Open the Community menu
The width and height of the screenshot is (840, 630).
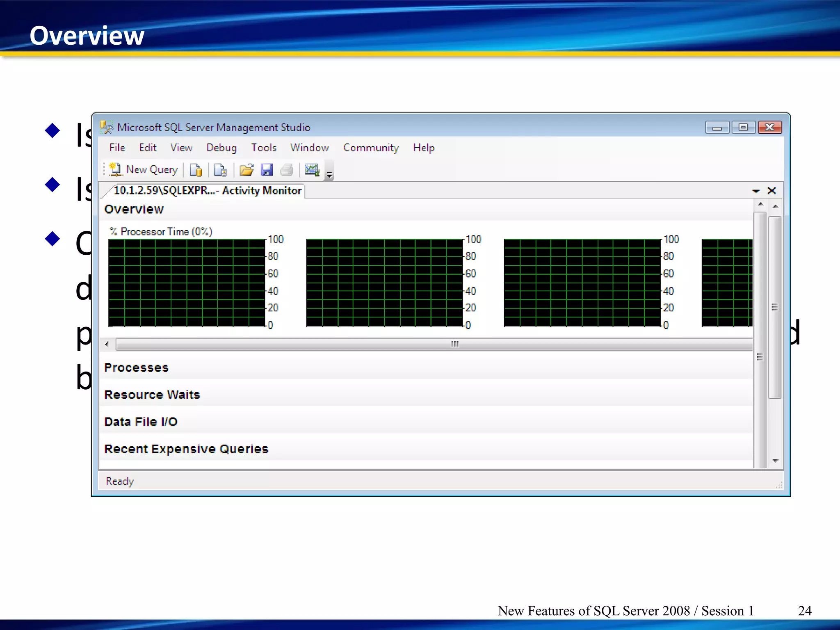[371, 148]
